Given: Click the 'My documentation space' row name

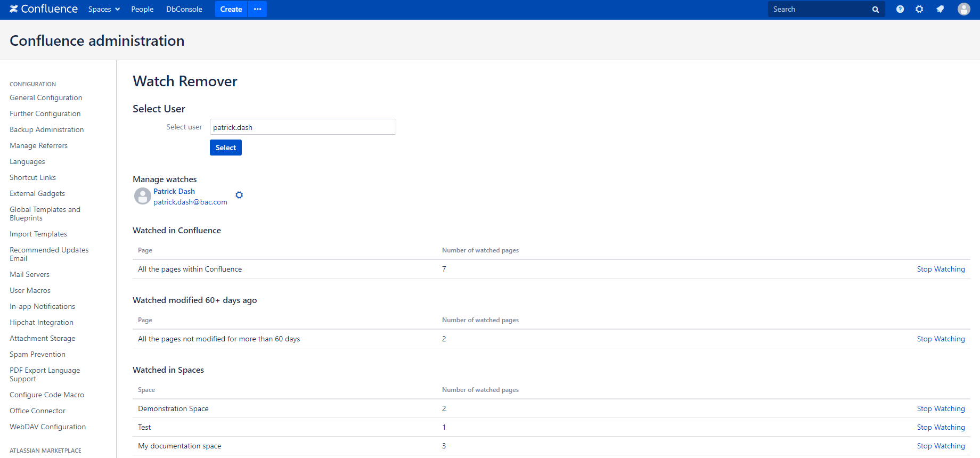Looking at the screenshot, I should click(179, 446).
